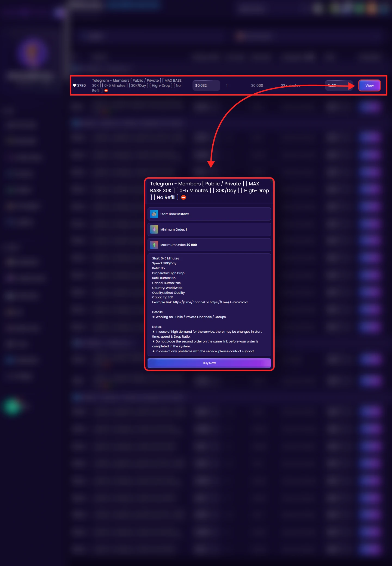This screenshot has width=392, height=566.
Task: Click the note about placing second order
Action: pyautogui.click(x=205, y=344)
